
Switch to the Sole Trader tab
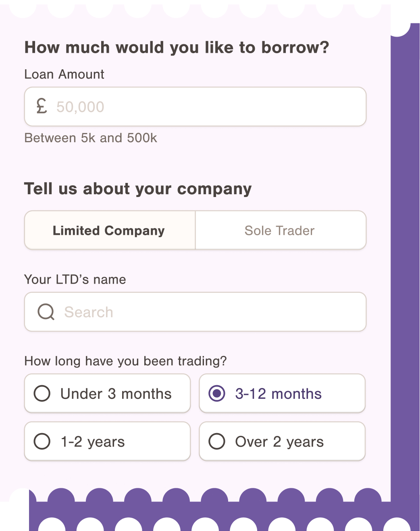[x=281, y=230]
